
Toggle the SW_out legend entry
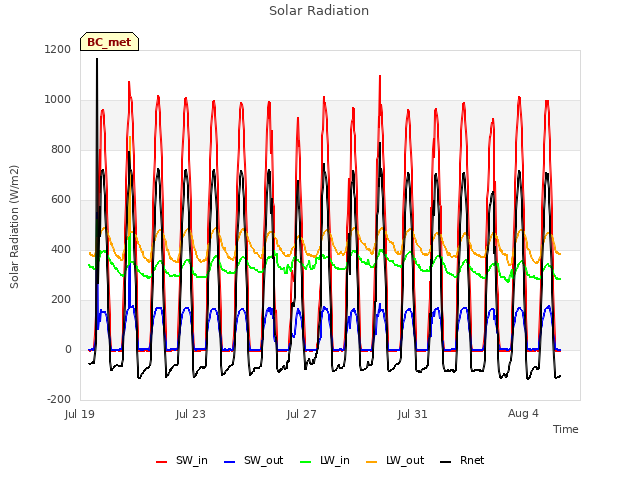click(253, 460)
